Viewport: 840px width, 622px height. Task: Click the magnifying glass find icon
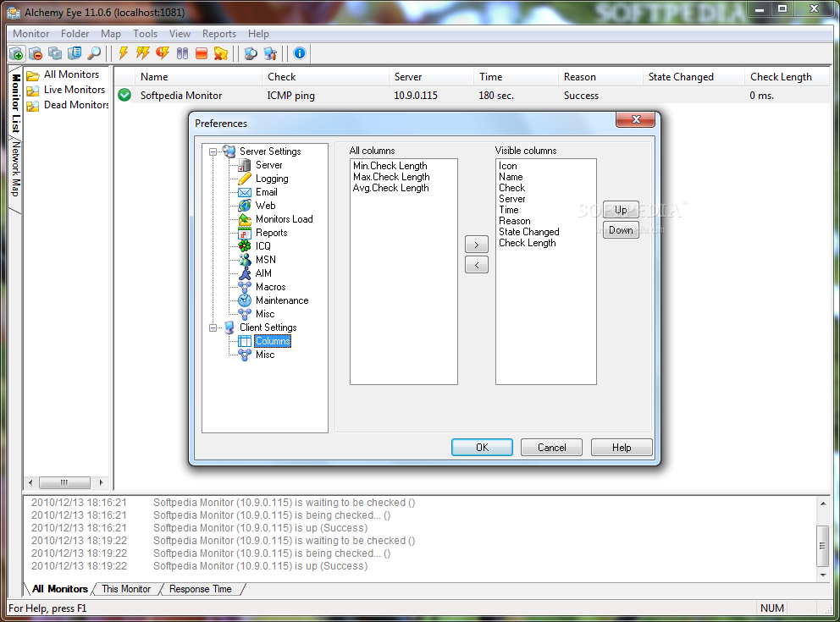tap(94, 53)
